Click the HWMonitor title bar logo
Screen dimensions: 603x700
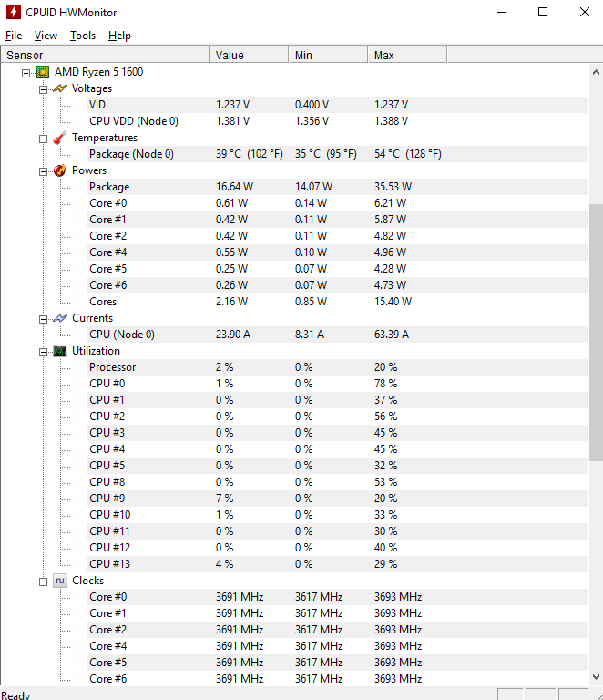pos(14,12)
